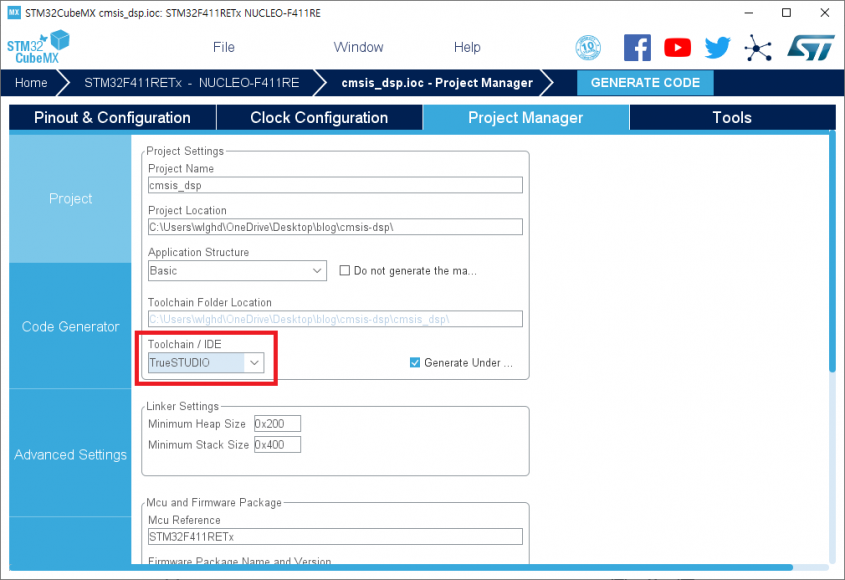The height and width of the screenshot is (580, 845).
Task: Toggle 'Do not generate the main' checkbox
Action: click(x=344, y=270)
